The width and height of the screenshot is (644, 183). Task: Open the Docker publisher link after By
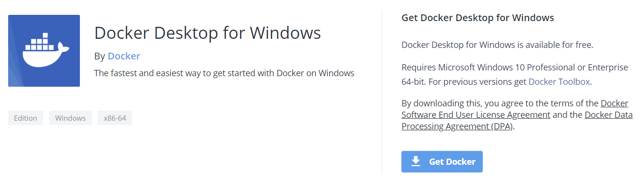124,56
